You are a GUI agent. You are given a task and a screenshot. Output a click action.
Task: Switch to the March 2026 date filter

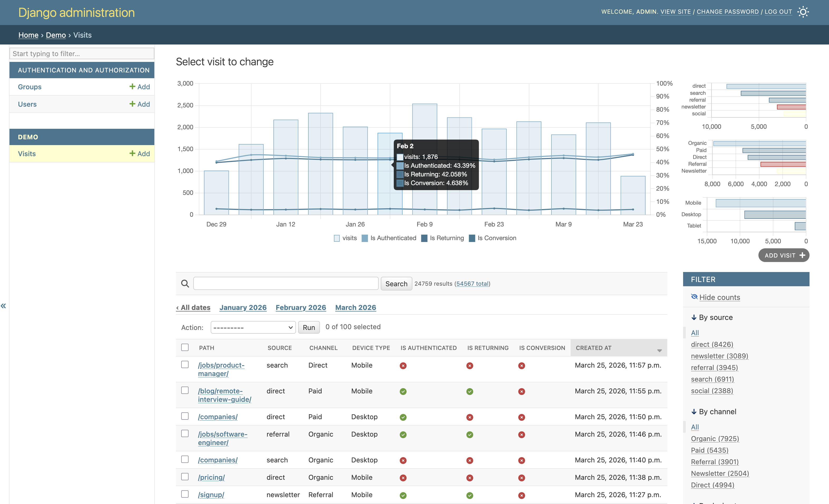355,307
